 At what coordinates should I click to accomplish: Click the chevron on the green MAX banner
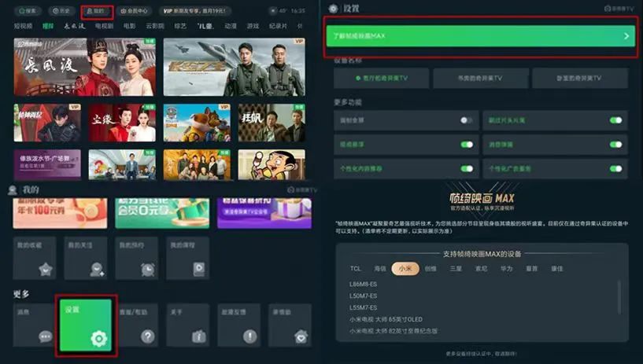626,36
